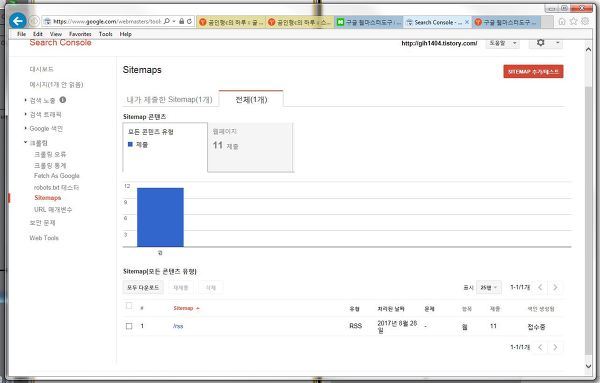Open the 메시지 sidebar item

56,85
